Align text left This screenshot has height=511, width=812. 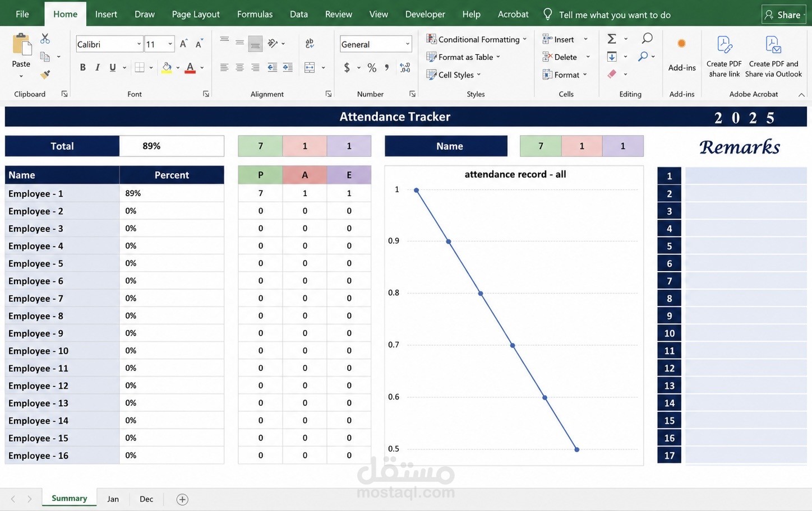224,68
